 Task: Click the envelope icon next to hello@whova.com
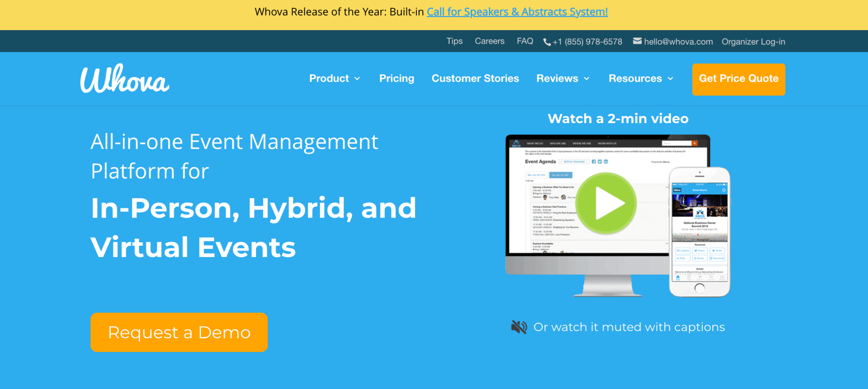tap(637, 41)
